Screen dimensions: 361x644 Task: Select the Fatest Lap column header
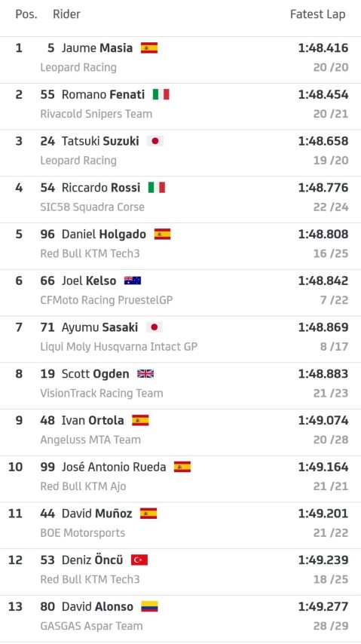pyautogui.click(x=317, y=14)
